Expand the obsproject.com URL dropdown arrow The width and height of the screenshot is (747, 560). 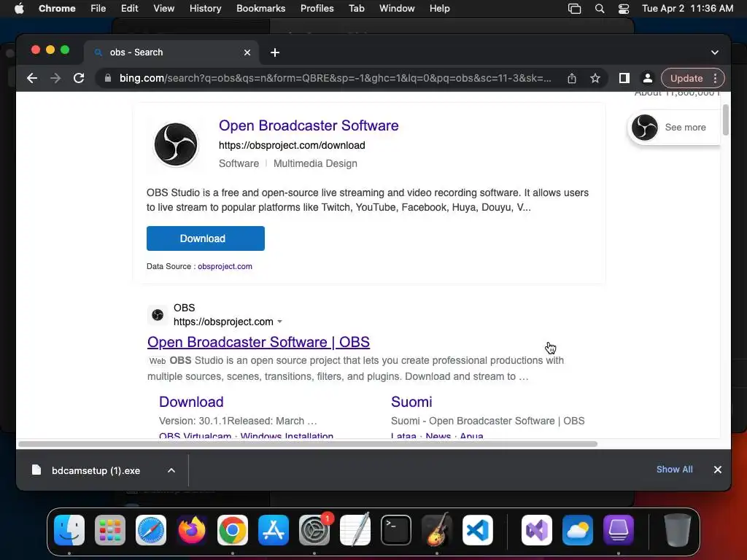tap(279, 322)
